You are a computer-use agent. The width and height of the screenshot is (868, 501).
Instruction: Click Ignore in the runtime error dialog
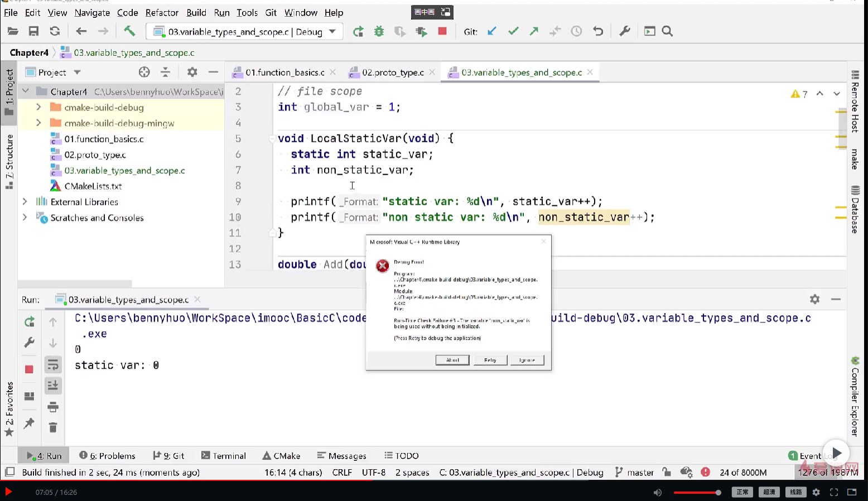527,360
